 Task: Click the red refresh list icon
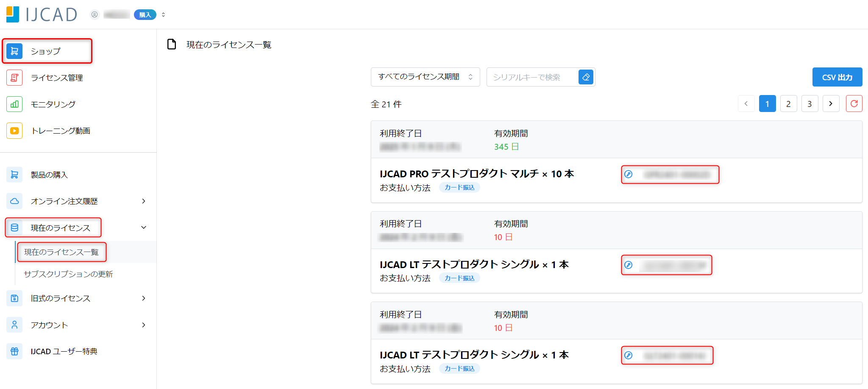tap(854, 104)
